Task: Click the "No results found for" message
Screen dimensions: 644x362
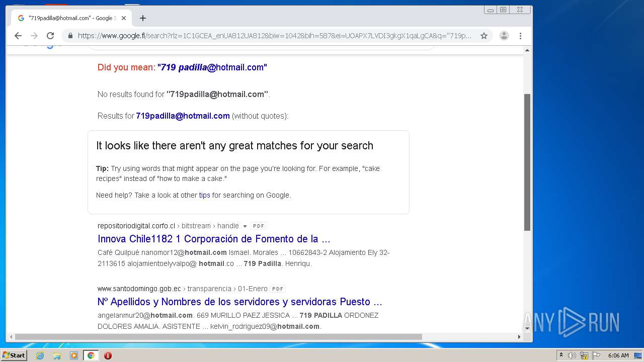Action: tap(184, 94)
